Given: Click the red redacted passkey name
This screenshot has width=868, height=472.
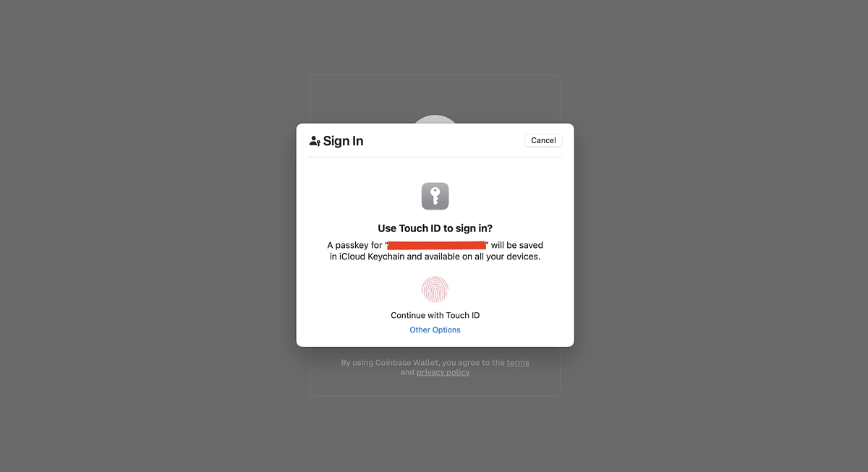Looking at the screenshot, I should pos(436,246).
